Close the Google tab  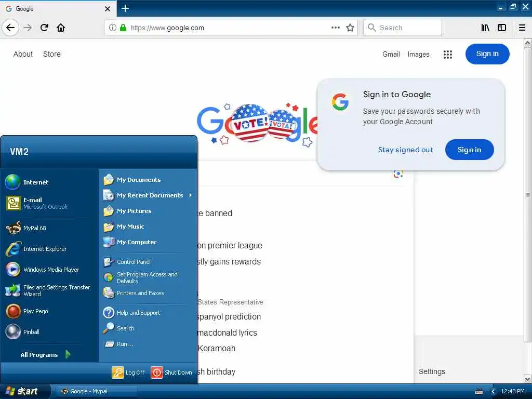tap(108, 9)
